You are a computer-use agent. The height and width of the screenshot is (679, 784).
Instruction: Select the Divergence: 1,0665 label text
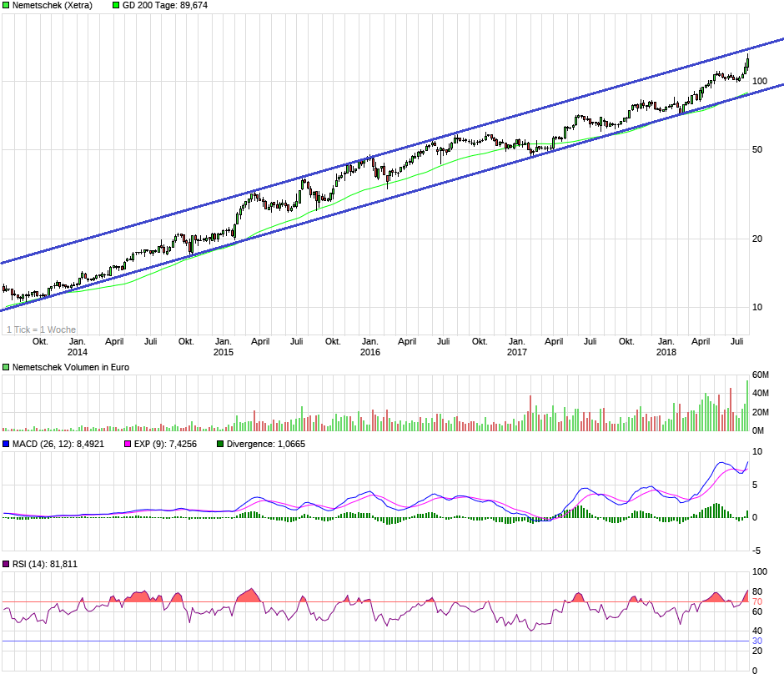point(266,444)
